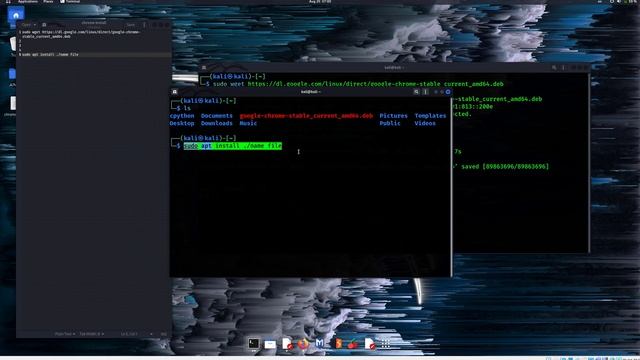640x360 pixels.
Task: Click google-chrome-stable_current_amd64.deb in ls output
Action: [x=306, y=116]
